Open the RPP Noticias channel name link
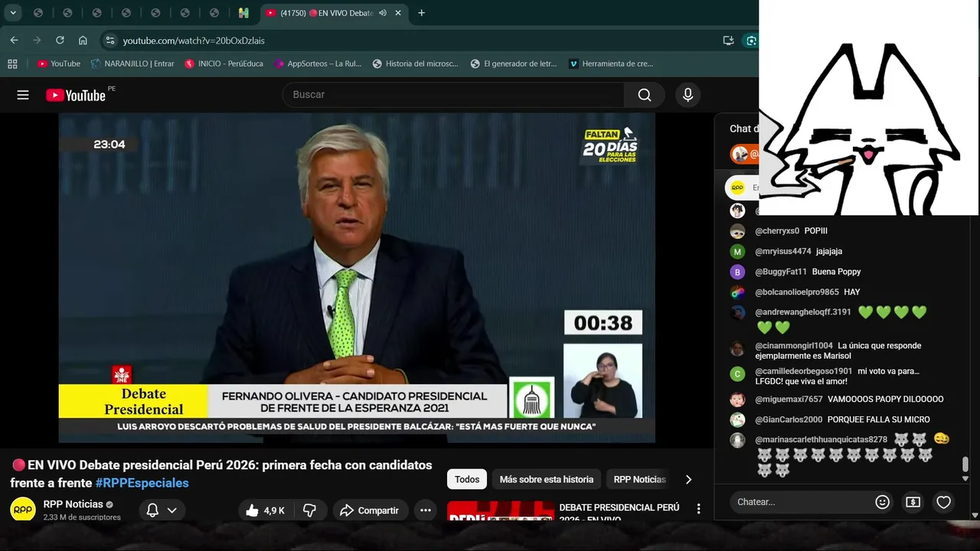The image size is (980, 551). (73, 504)
